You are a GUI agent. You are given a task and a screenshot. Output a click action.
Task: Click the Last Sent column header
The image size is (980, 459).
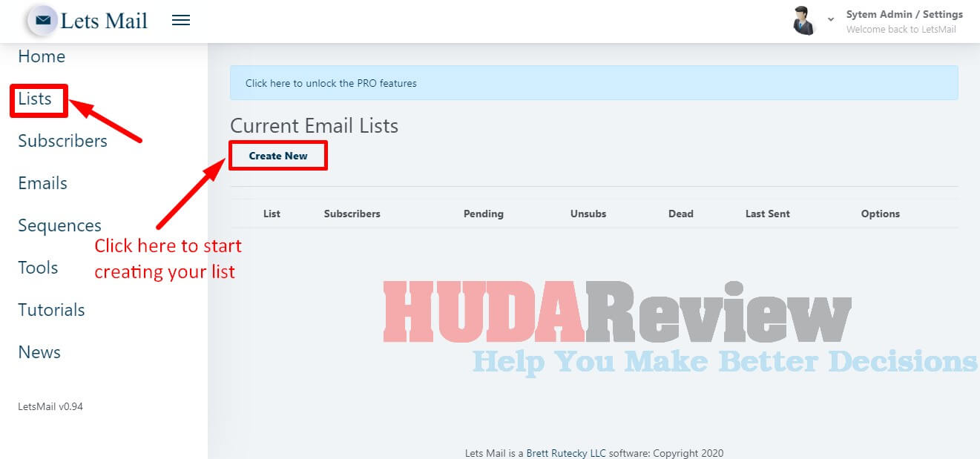pyautogui.click(x=768, y=214)
